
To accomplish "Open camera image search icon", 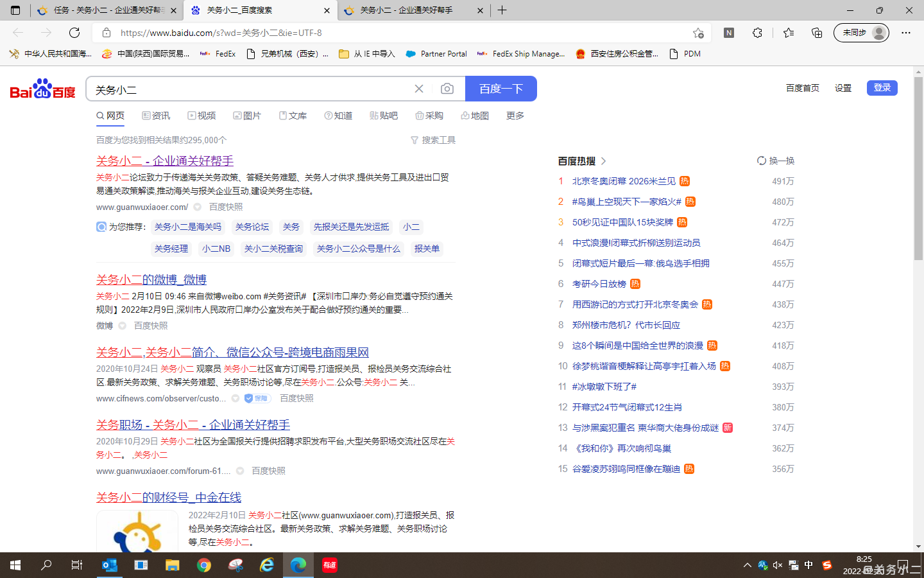I will [x=447, y=89].
